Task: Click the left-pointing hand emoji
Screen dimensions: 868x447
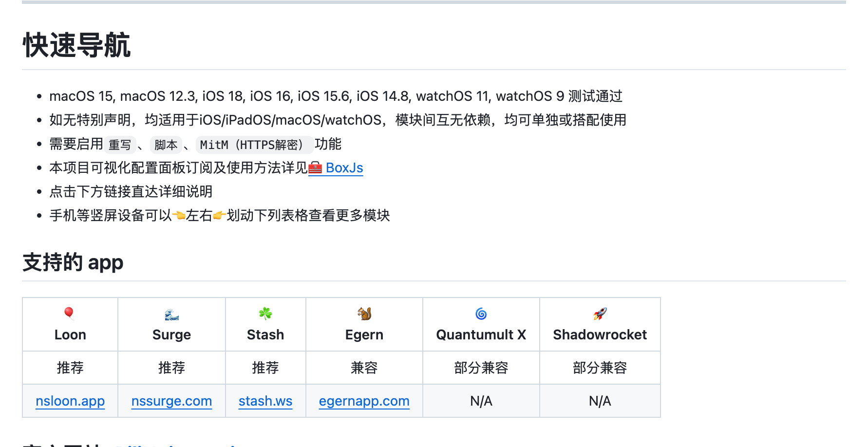Action: 179,215
